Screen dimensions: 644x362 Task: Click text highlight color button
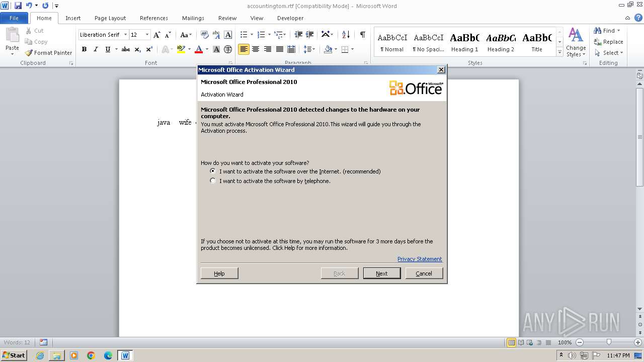click(x=181, y=49)
